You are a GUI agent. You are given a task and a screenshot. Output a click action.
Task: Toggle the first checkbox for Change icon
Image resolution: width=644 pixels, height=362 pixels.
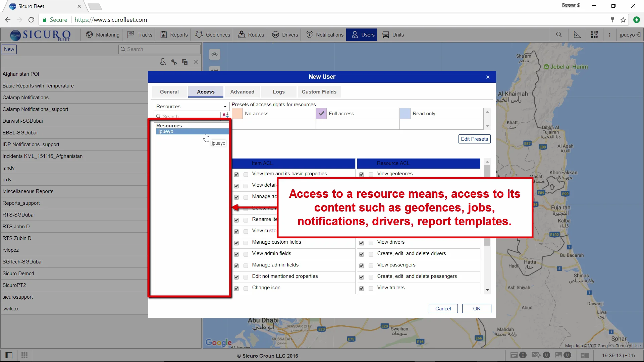pyautogui.click(x=236, y=289)
